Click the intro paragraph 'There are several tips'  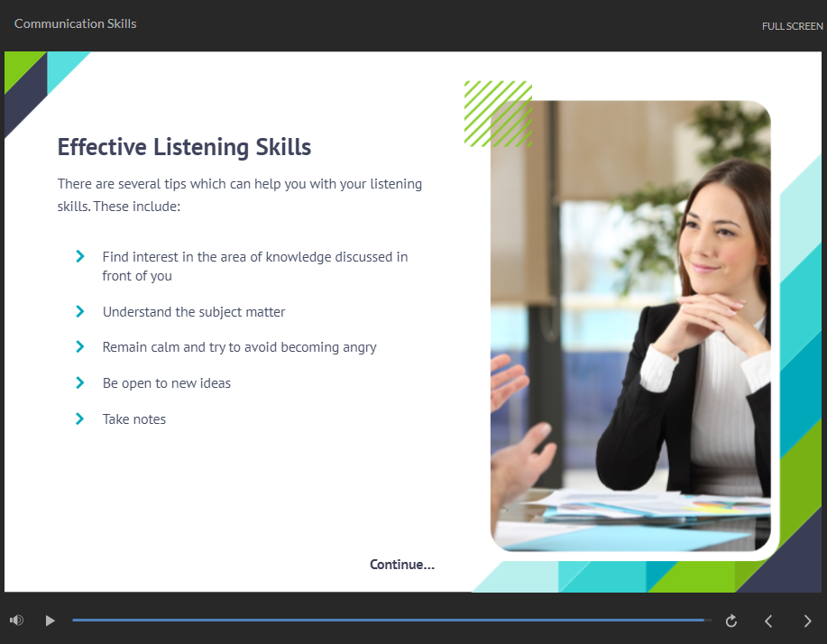coord(240,195)
